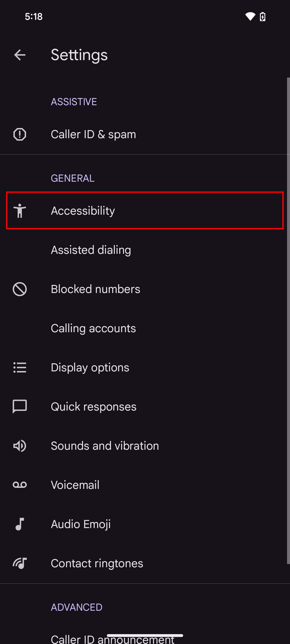Tap the Display options list icon
Image resolution: width=290 pixels, height=644 pixels.
coord(20,368)
